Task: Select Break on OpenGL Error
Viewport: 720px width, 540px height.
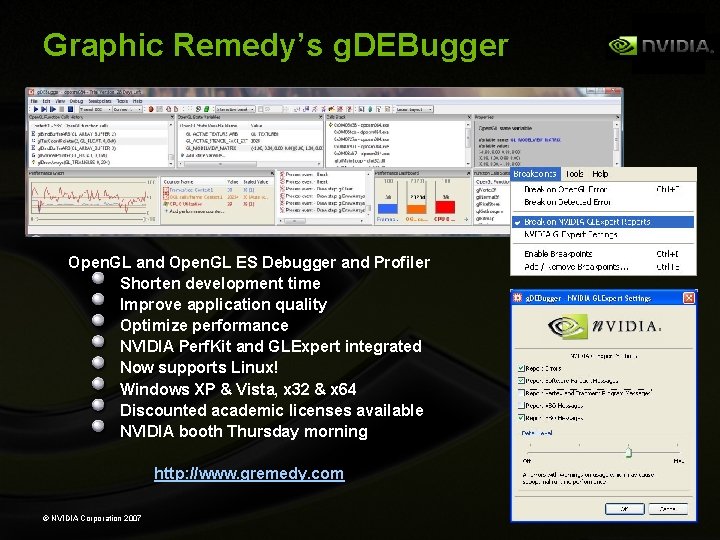Action: (x=602, y=189)
